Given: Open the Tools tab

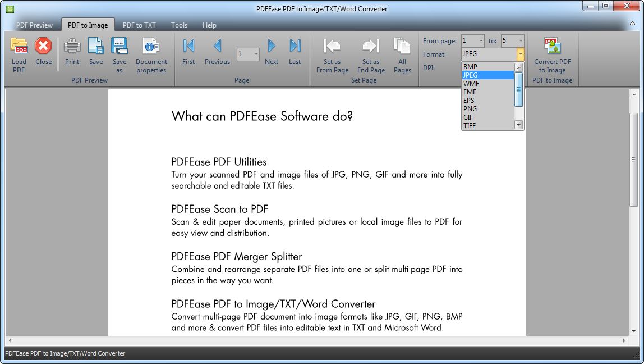Looking at the screenshot, I should pos(179,25).
